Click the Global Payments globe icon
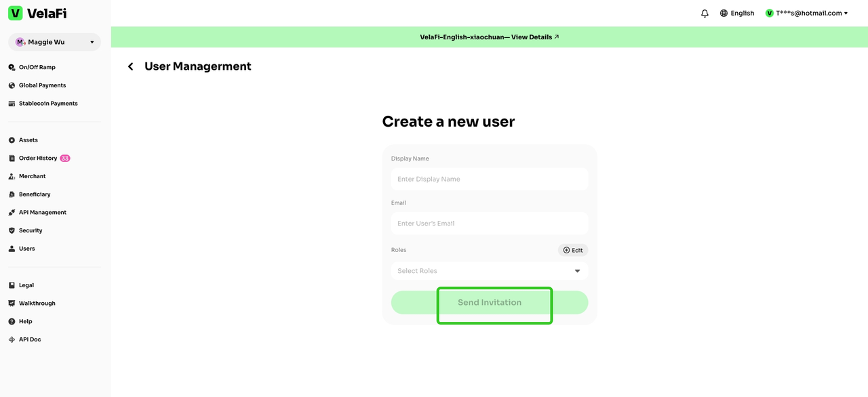 point(12,85)
